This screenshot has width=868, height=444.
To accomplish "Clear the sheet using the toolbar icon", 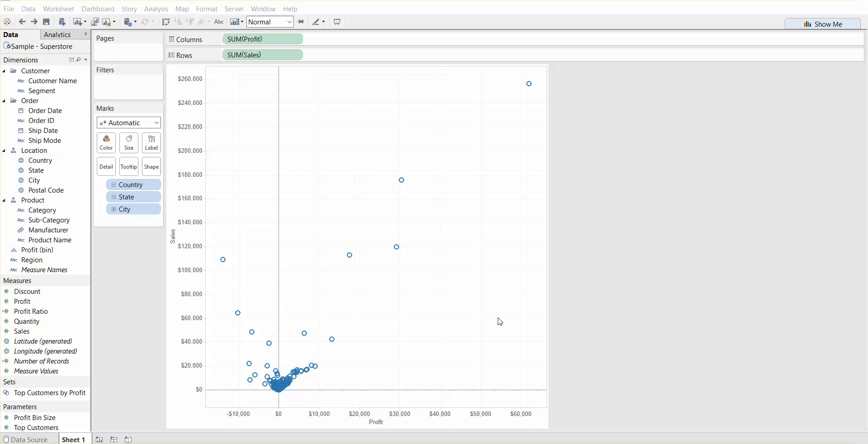I will (107, 22).
